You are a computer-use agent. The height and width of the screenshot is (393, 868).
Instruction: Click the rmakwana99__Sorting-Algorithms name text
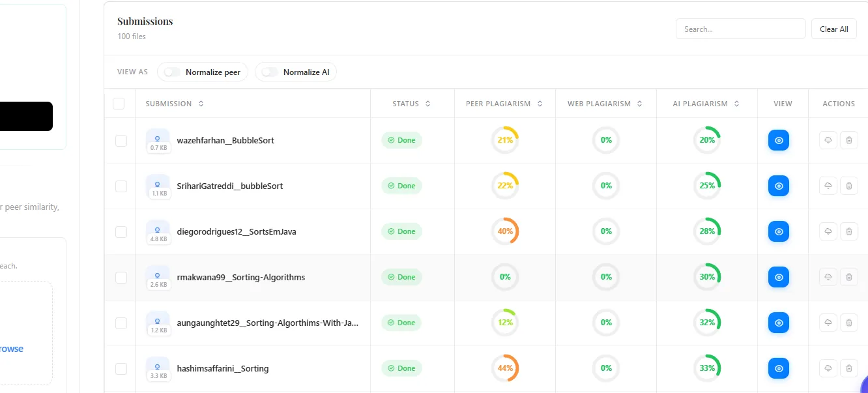pyautogui.click(x=241, y=277)
